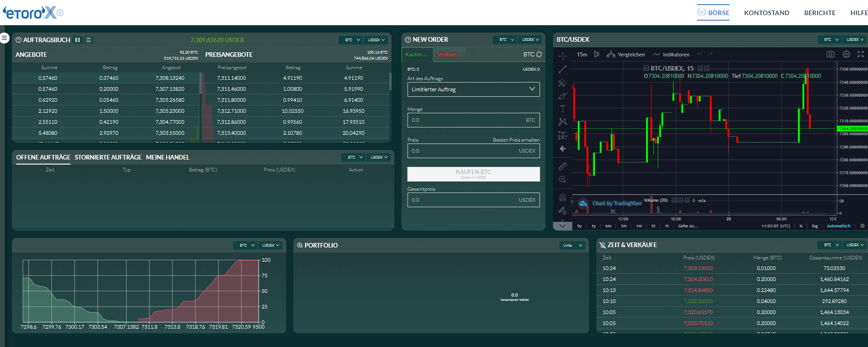Redo the last chart action
868x347 pixels.
[x=710, y=55]
